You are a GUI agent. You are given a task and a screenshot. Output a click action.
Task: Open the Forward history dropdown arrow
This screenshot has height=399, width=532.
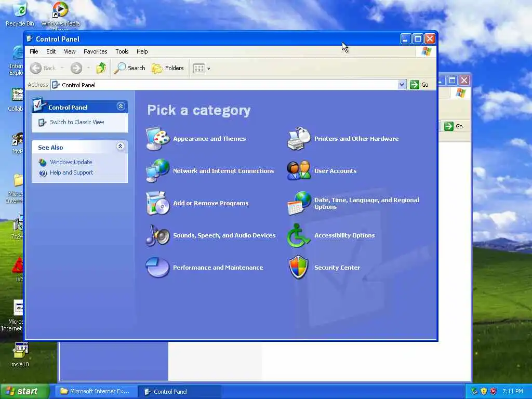[88, 68]
